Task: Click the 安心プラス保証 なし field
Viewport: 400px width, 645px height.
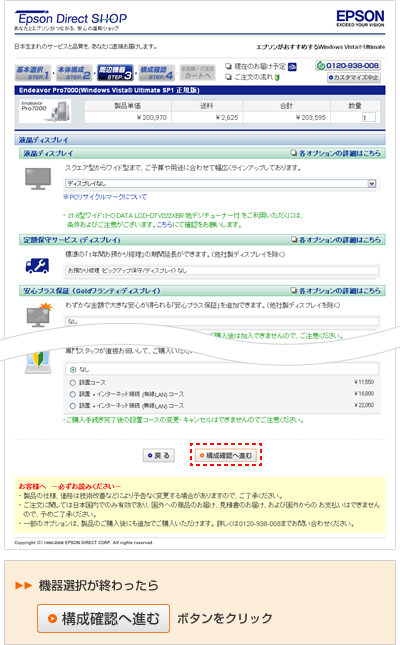Action: tap(222, 321)
